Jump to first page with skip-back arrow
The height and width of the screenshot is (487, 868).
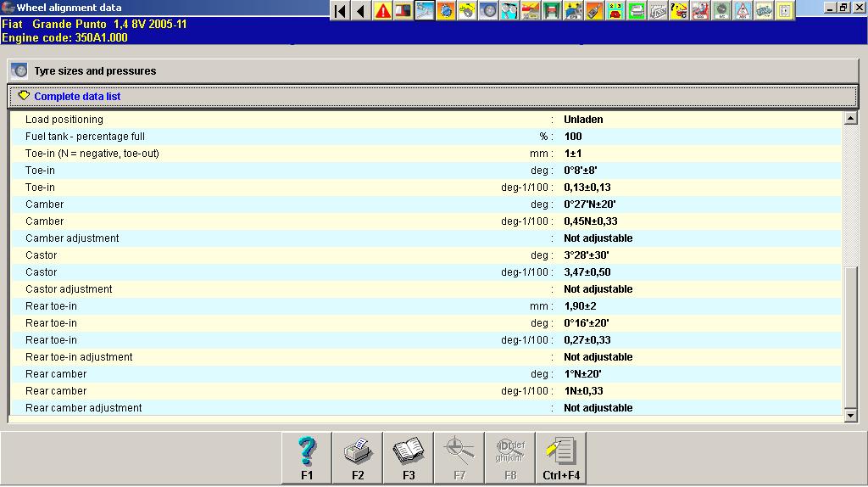341,11
